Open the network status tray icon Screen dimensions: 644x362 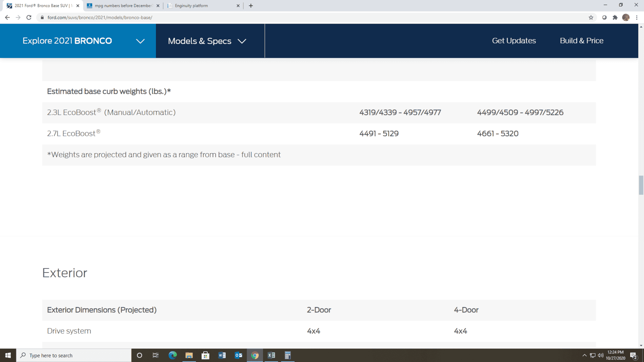coord(592,355)
